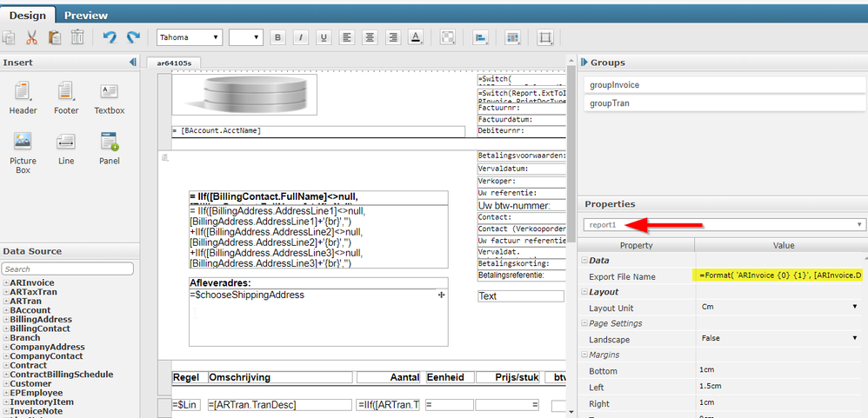Select the =$chooseShippingAddress textbox on the canvas
Image resolution: width=868 pixels, height=418 pixels.
pyautogui.click(x=318, y=317)
